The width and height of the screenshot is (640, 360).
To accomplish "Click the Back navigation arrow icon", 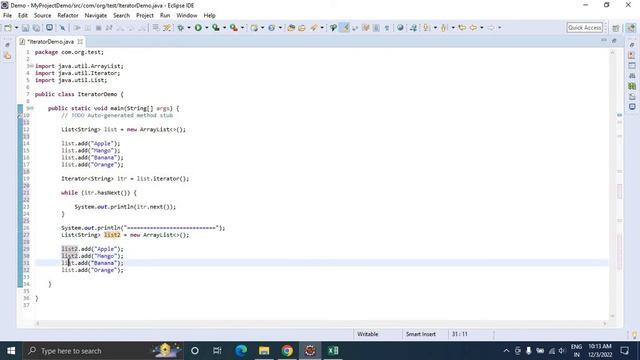I will click(473, 28).
